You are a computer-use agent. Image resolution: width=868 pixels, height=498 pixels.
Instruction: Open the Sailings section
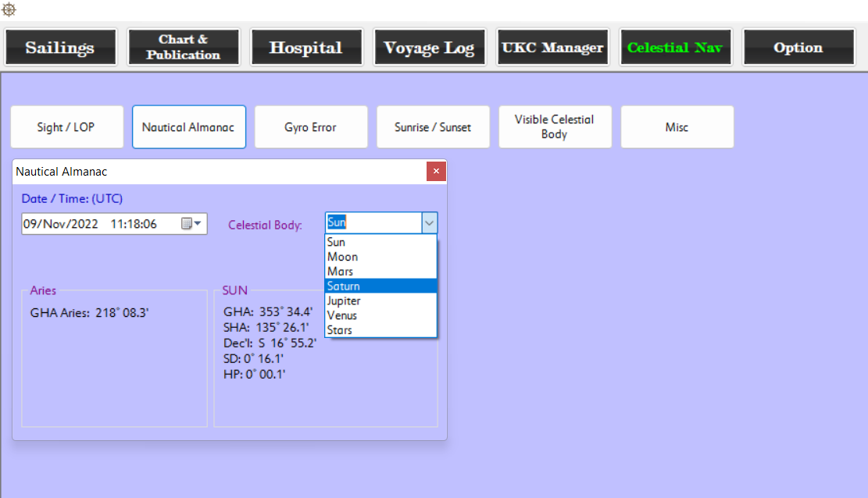61,48
